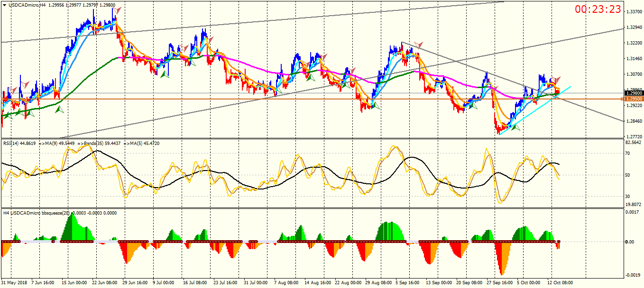Screen dimensions: 644x288
Task: Click the 1.31460 price scale label
Action: (x=634, y=59)
